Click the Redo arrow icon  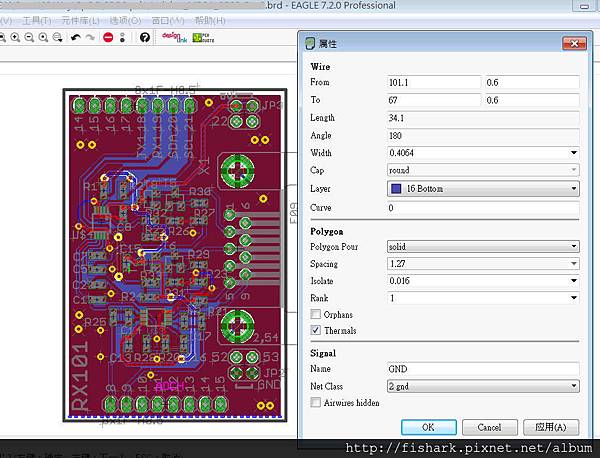pos(91,38)
